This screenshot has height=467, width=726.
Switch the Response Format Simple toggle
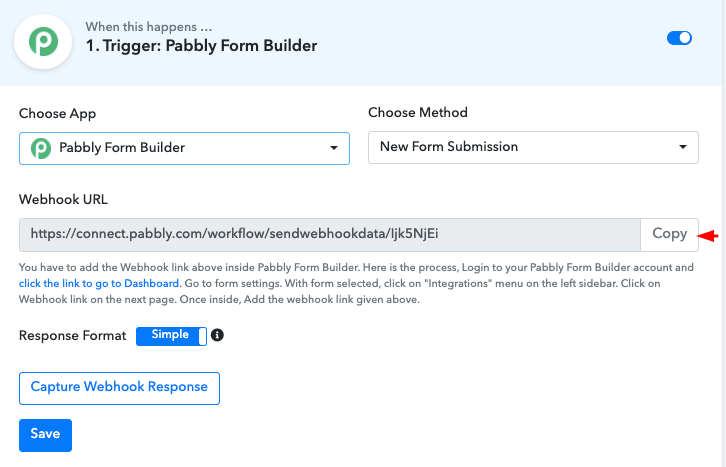click(171, 336)
